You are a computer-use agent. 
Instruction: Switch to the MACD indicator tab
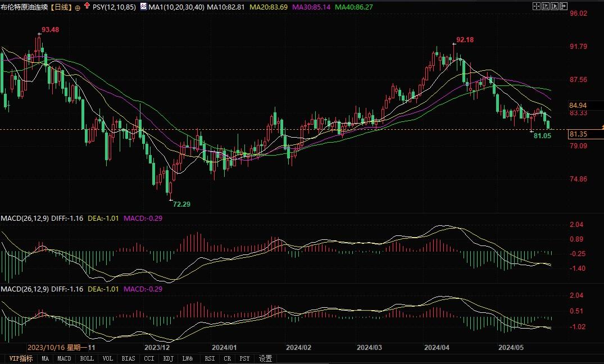tap(64, 358)
